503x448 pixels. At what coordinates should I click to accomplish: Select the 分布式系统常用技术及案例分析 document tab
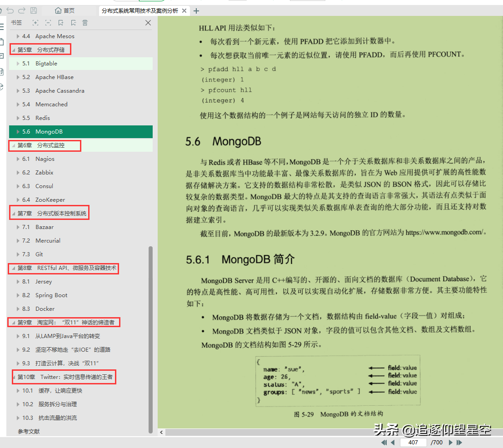point(140,10)
